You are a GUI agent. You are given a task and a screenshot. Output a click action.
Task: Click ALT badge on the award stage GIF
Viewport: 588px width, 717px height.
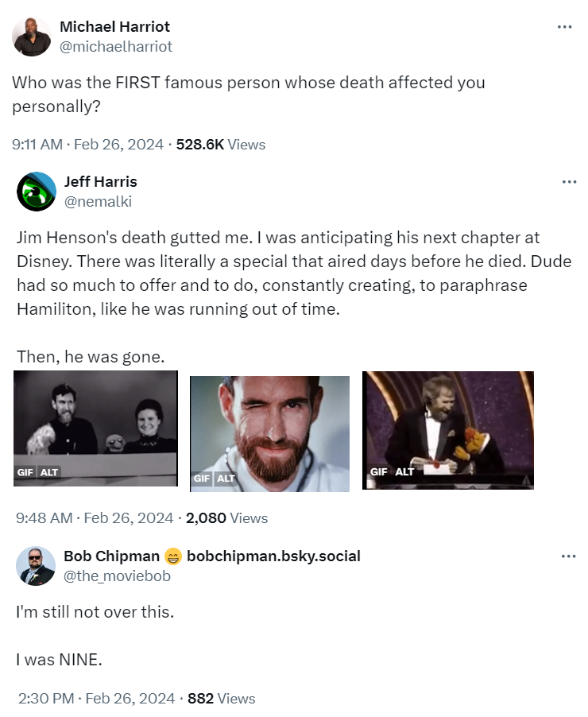click(405, 471)
